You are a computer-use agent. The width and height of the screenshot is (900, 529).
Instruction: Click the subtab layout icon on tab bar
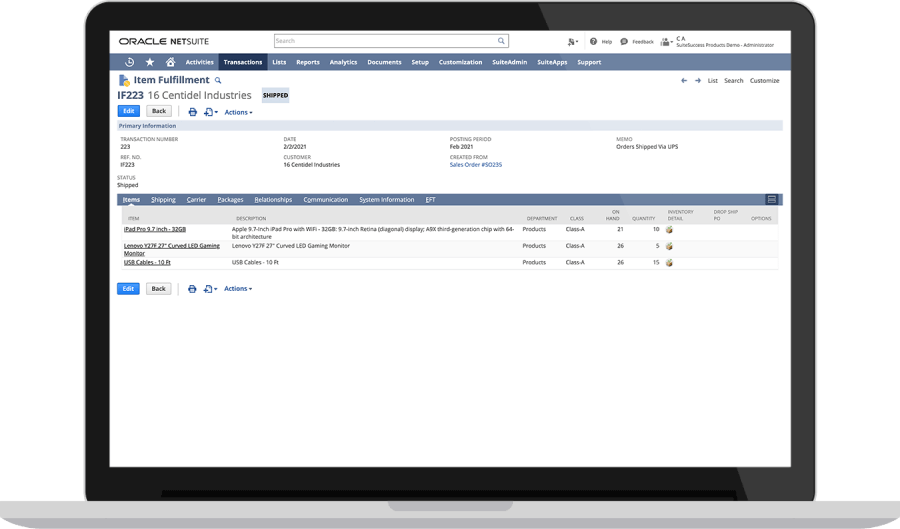[x=771, y=199]
